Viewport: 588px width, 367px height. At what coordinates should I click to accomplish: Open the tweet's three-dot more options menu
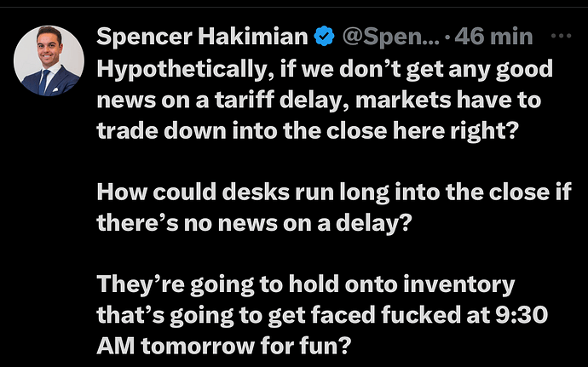coord(561,37)
